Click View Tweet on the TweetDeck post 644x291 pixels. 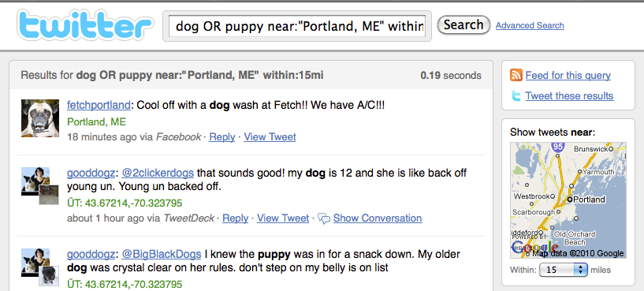[283, 218]
